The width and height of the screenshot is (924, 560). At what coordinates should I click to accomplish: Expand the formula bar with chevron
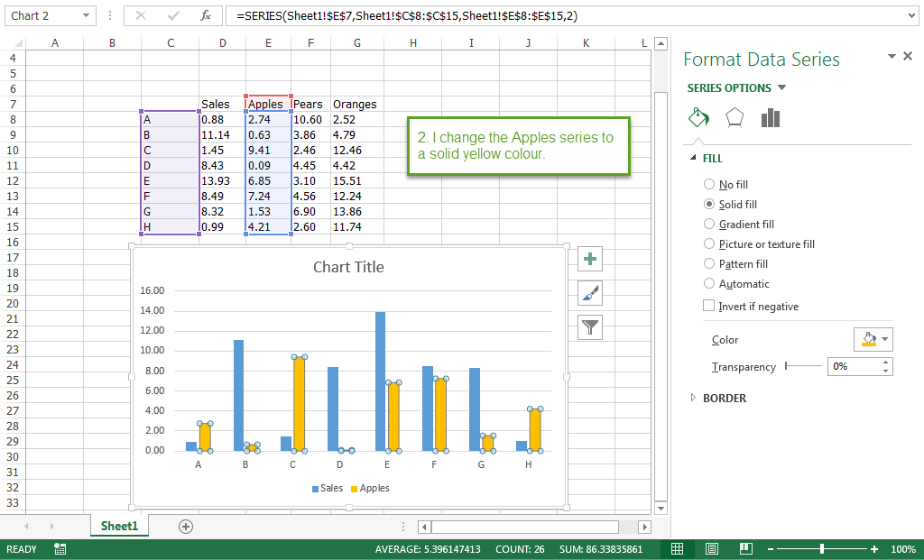point(912,16)
